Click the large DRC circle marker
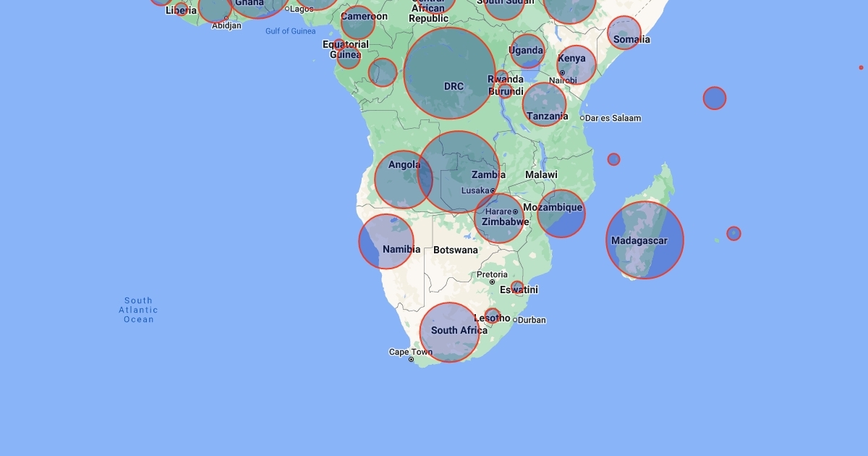This screenshot has height=456, width=868. [450, 73]
